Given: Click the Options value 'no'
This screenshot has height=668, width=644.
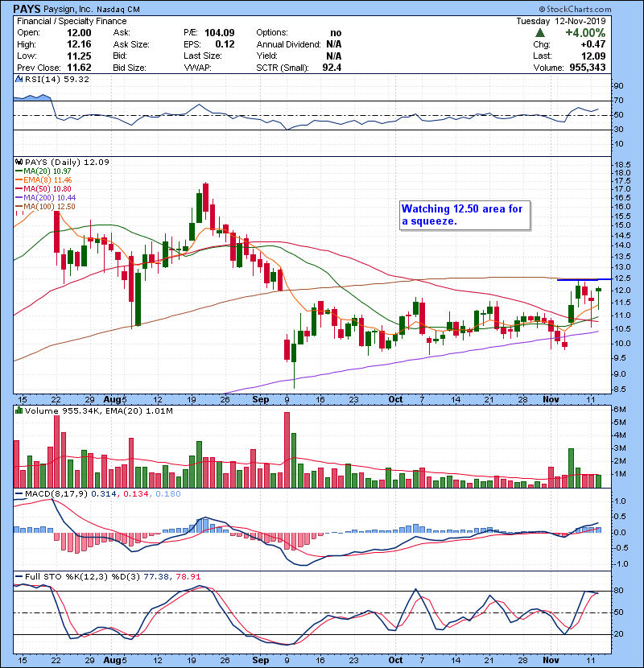Looking at the screenshot, I should [336, 33].
